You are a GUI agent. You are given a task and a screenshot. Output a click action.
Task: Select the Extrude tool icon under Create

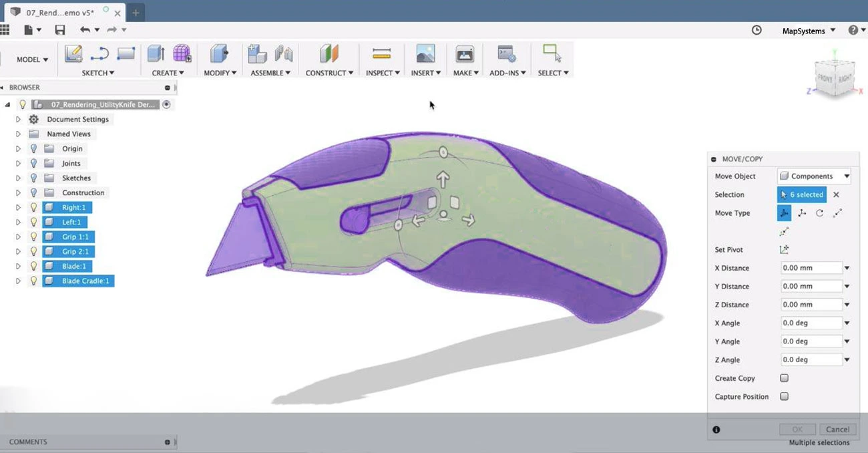pyautogui.click(x=156, y=54)
